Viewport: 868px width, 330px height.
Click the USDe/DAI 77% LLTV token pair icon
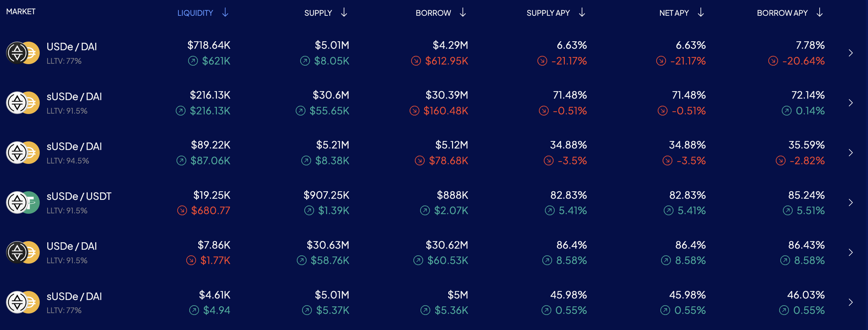23,53
